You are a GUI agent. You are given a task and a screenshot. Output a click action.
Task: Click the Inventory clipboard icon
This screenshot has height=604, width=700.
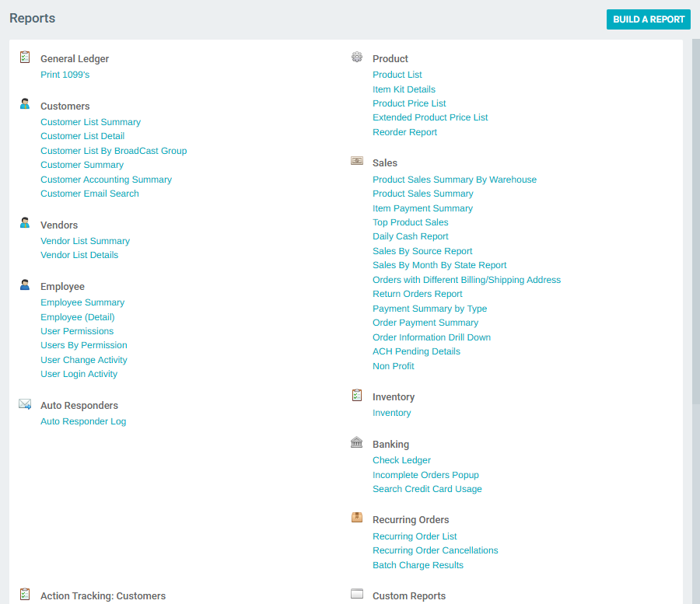pyautogui.click(x=357, y=394)
